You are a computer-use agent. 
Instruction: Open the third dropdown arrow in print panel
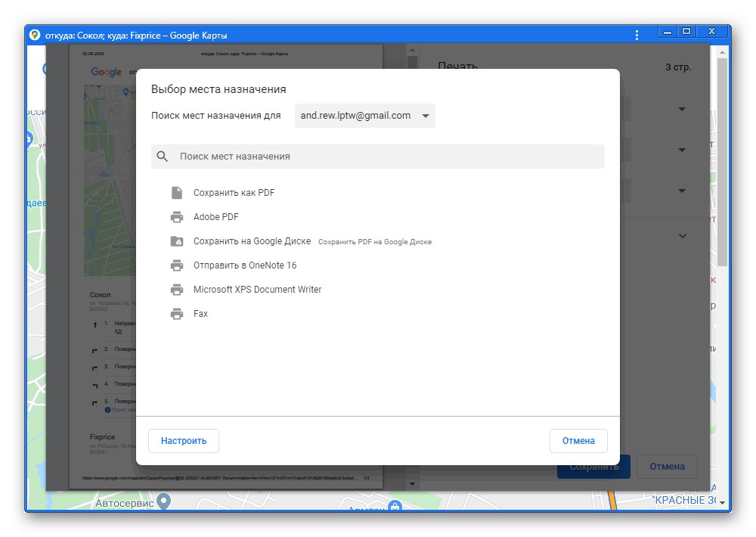[x=682, y=191]
